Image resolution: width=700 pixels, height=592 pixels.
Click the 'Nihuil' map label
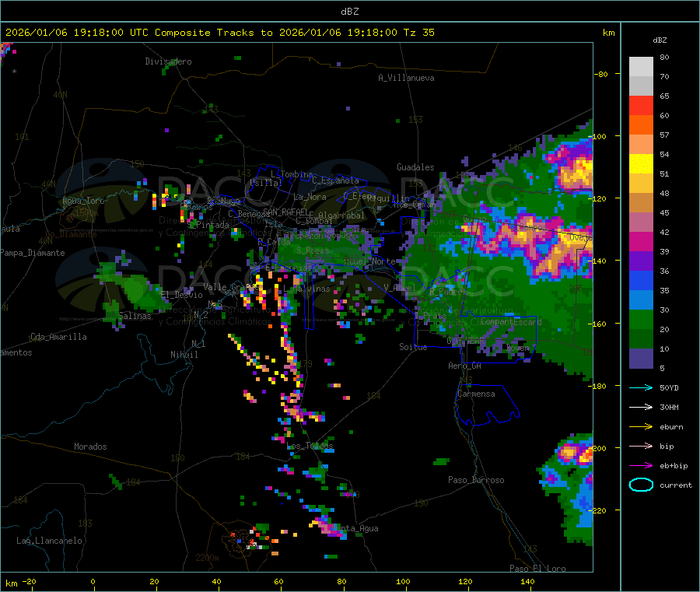tap(184, 355)
